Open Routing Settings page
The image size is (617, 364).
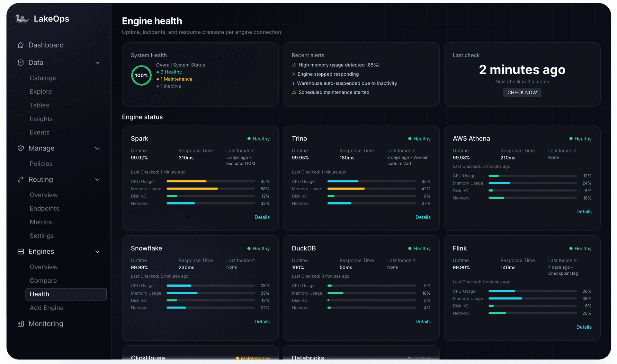(42, 236)
